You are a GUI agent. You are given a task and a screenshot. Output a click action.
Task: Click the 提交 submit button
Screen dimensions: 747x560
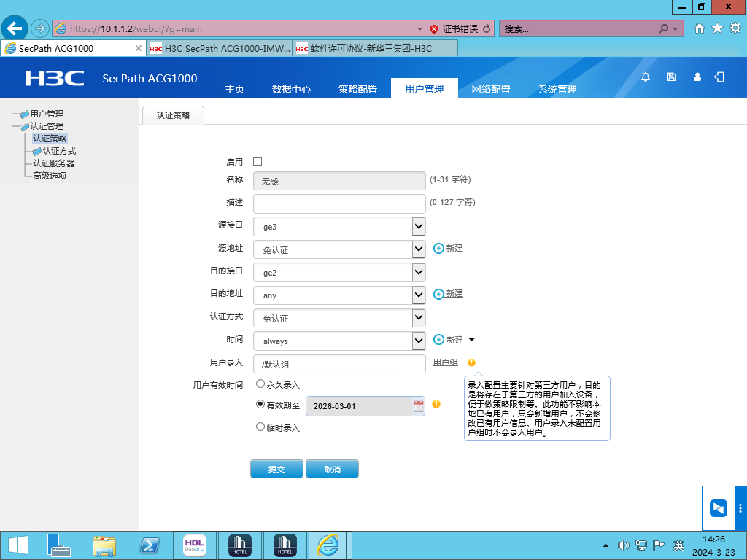pyautogui.click(x=276, y=469)
